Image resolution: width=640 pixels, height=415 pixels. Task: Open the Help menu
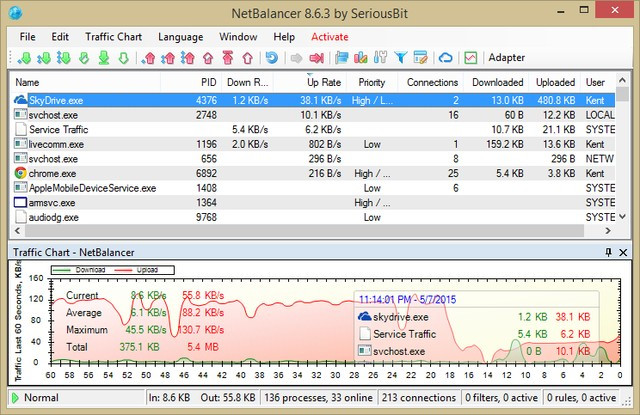coord(284,37)
